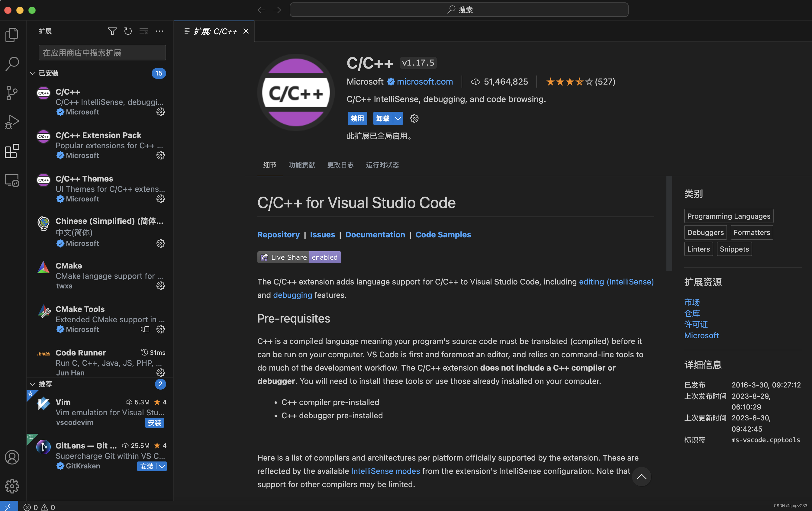
Task: Open install options dropdown for GitLens
Action: pos(162,467)
